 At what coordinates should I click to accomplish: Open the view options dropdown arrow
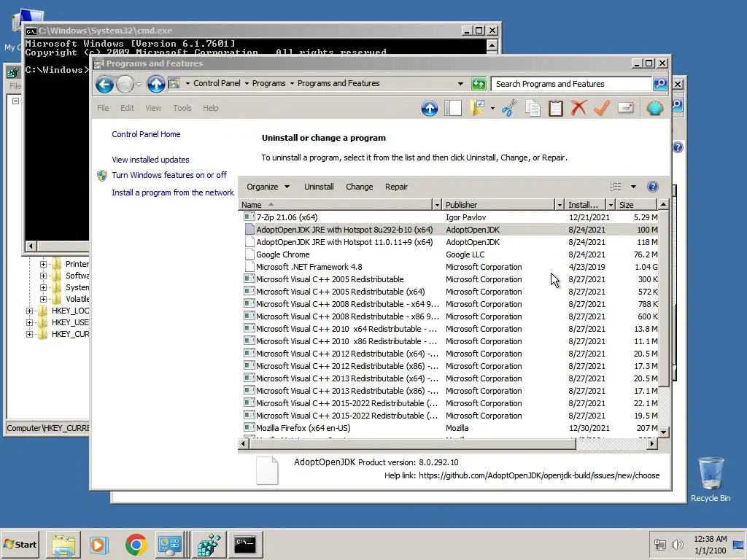point(633,187)
